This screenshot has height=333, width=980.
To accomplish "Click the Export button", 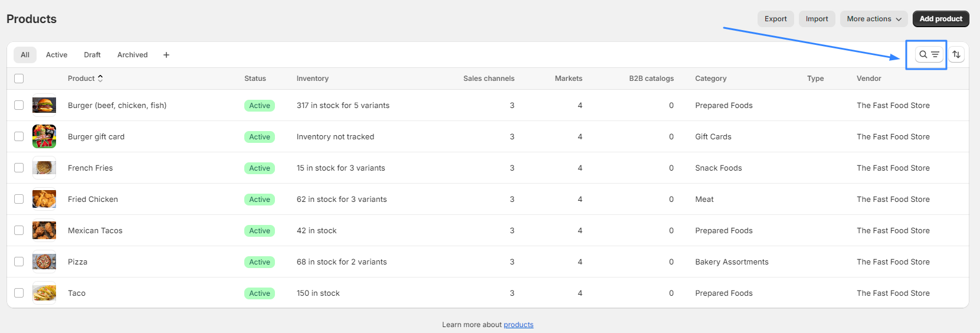I will [775, 19].
